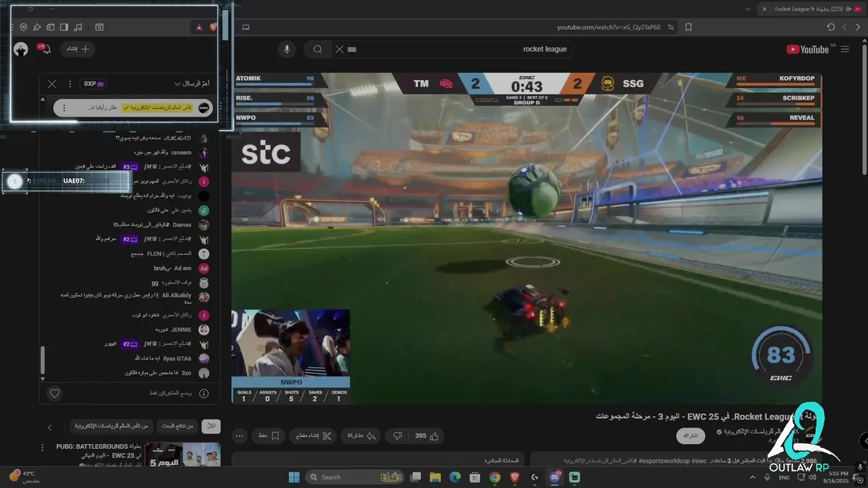868x488 pixels.
Task: Open the Brave Rewards triangle icon
Action: pyautogui.click(x=199, y=27)
